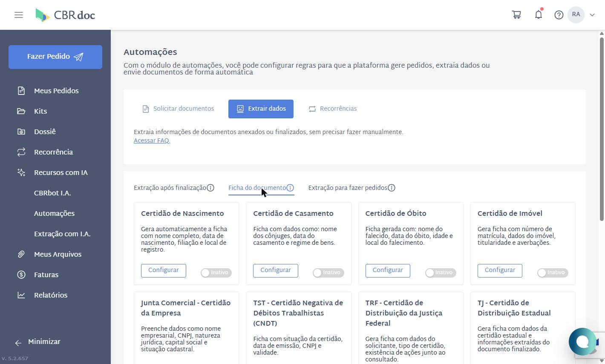Image resolution: width=605 pixels, height=364 pixels.
Task: Click info icon beside Extração para fazer pedidos
Action: (x=392, y=188)
